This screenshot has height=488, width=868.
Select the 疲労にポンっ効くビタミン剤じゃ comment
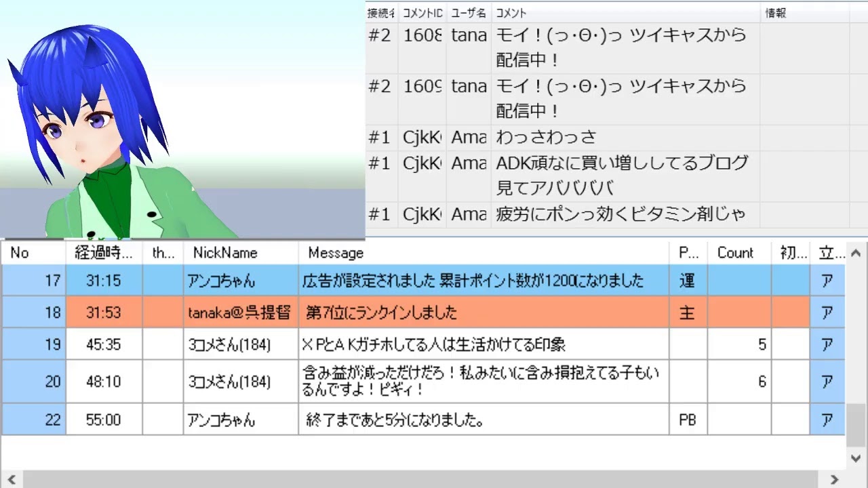pos(620,215)
